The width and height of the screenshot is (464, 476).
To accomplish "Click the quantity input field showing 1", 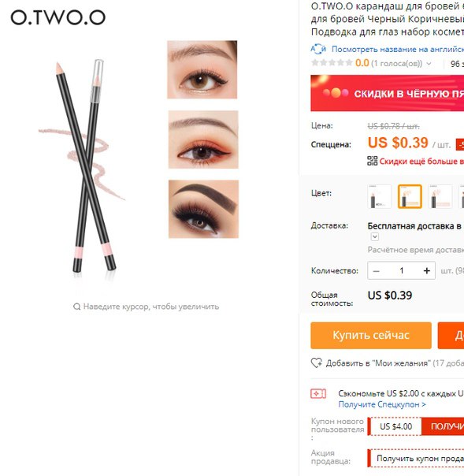I will coord(402,270).
